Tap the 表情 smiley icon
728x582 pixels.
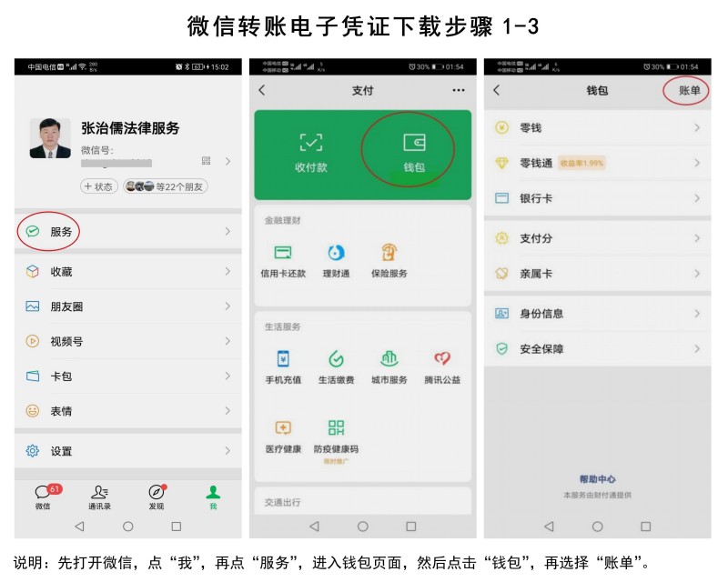point(33,411)
